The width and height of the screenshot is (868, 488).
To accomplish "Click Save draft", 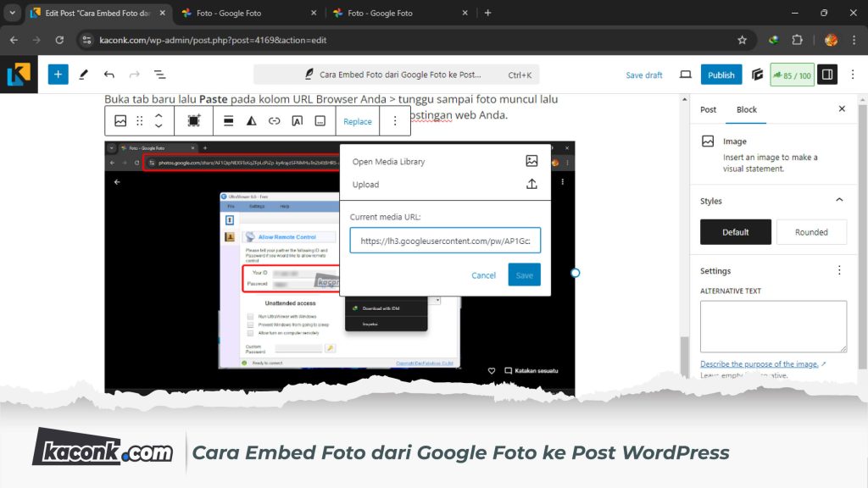I will click(x=644, y=75).
